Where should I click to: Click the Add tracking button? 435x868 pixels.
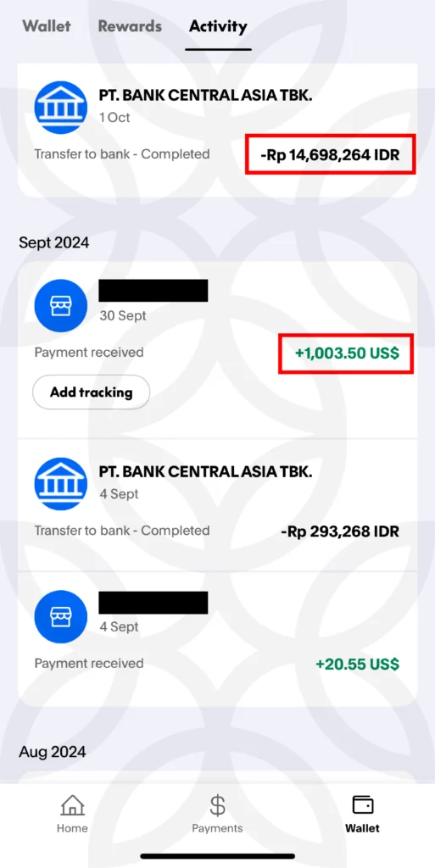tap(92, 392)
